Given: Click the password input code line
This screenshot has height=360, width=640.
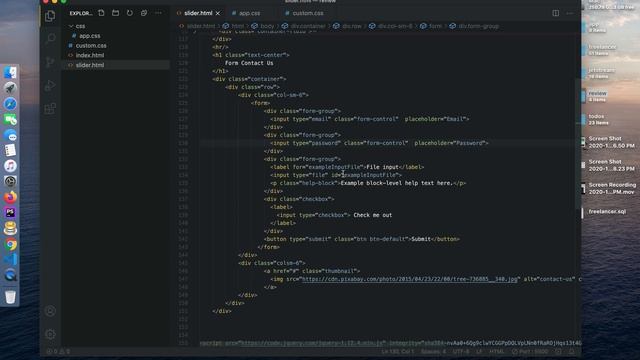Looking at the screenshot, I should coord(379,143).
